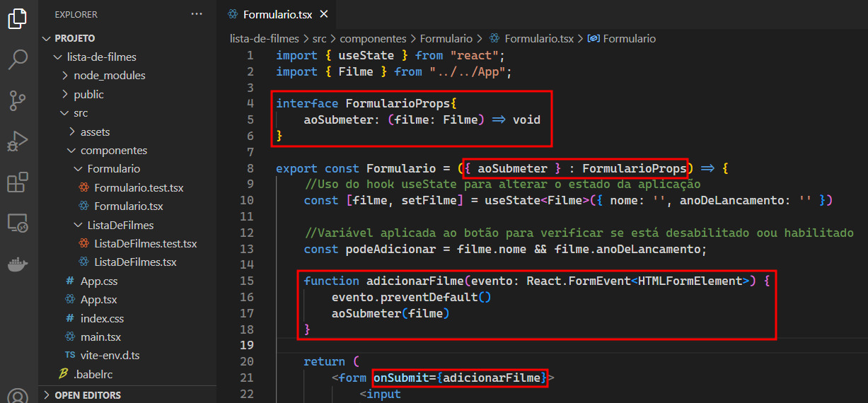Open the Explorer view in activity bar
868x403 pixels.
click(x=18, y=18)
